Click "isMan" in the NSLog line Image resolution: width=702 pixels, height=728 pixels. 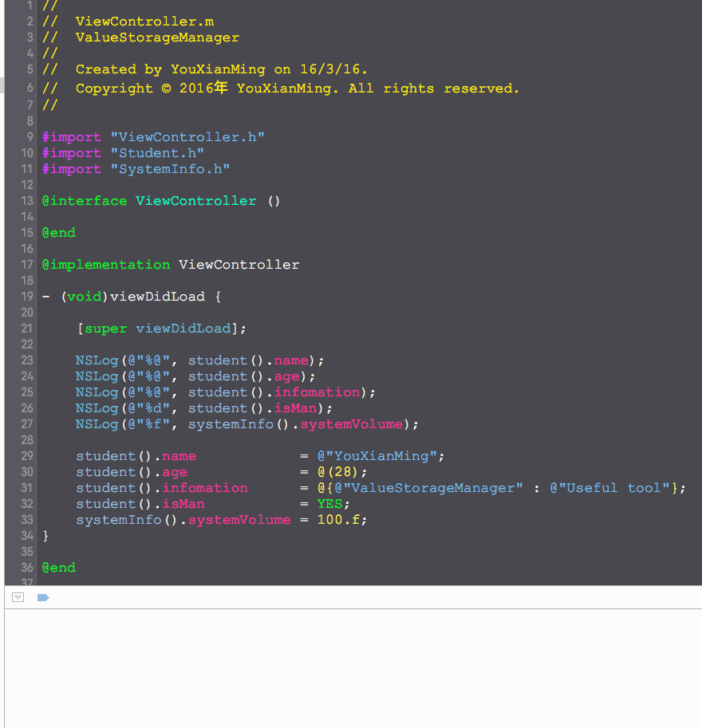coord(296,408)
